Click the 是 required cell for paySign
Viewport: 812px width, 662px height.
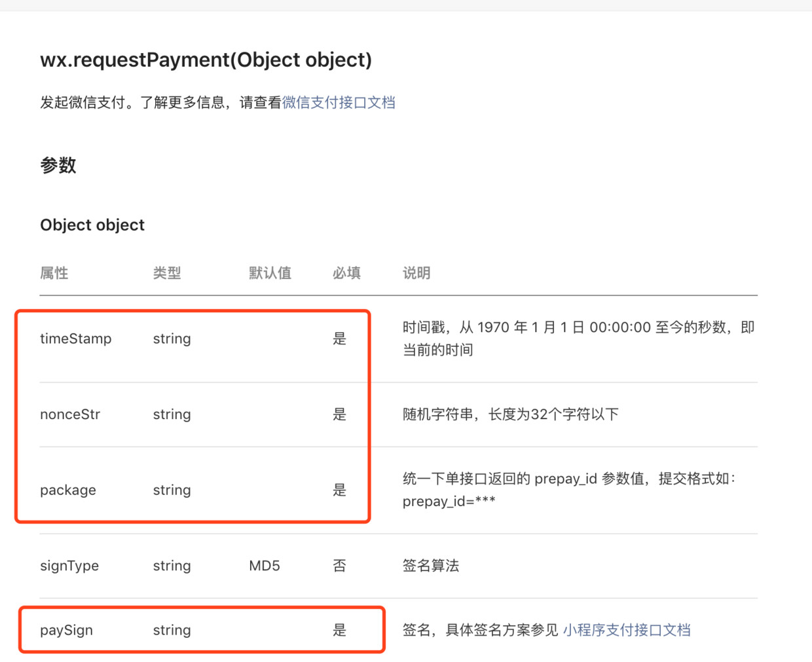pos(339,630)
